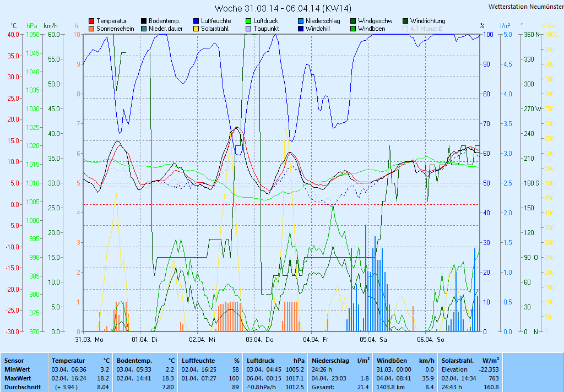Click the Niederschlag column header in the table
This screenshot has height=392, width=564.
tap(330, 361)
